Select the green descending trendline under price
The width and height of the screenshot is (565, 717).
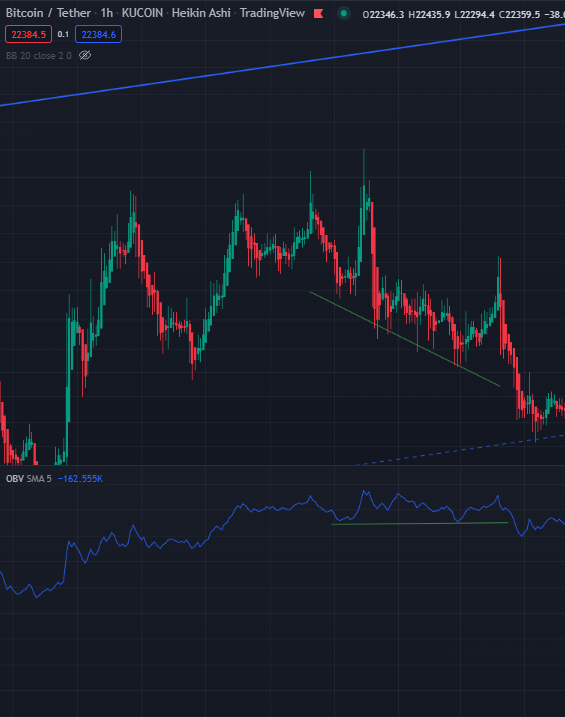pos(405,339)
